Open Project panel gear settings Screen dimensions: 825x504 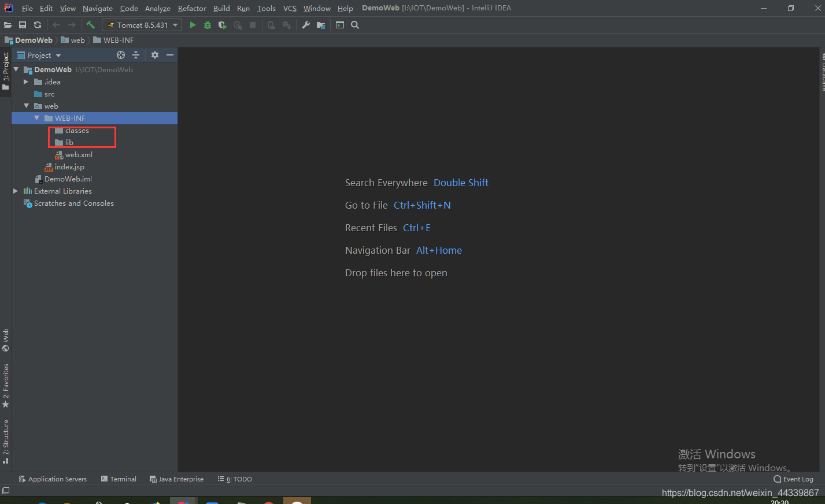click(154, 55)
